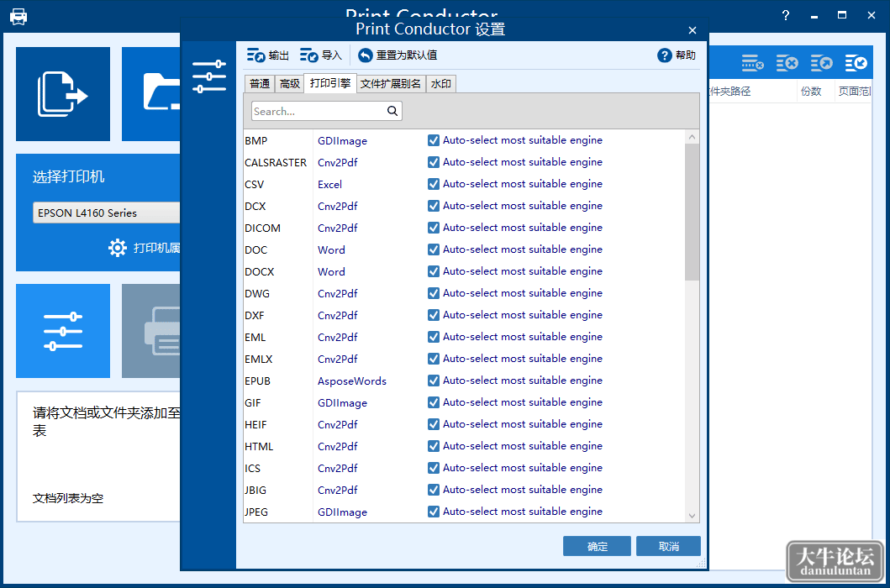This screenshot has width=890, height=588.
Task: Confirm settings with the 确定 button
Action: tap(598, 546)
